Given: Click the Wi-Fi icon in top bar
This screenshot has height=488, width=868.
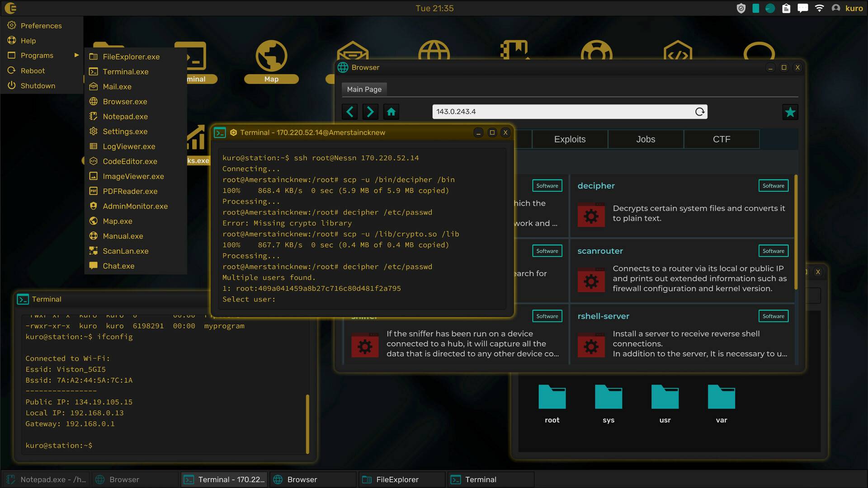Looking at the screenshot, I should (x=819, y=8).
